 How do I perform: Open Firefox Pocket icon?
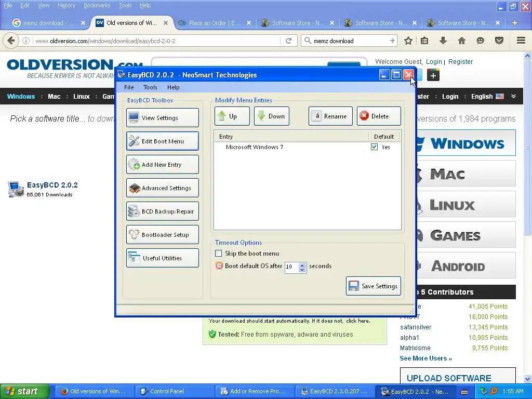499,41
